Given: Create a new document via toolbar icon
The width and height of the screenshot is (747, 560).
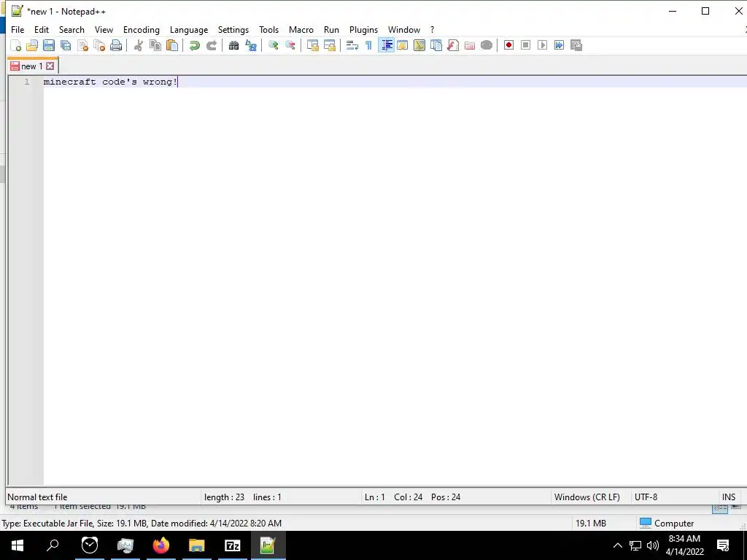Looking at the screenshot, I should (x=16, y=45).
